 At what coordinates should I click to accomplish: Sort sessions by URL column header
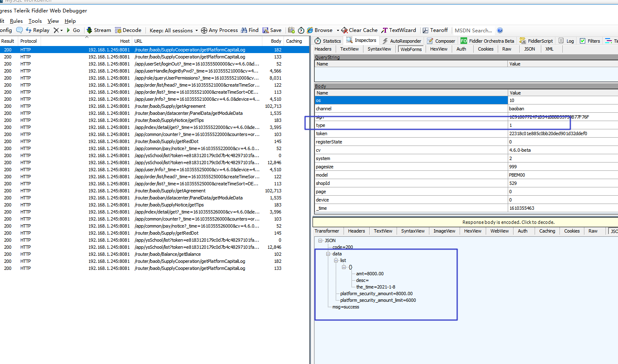click(x=197, y=41)
